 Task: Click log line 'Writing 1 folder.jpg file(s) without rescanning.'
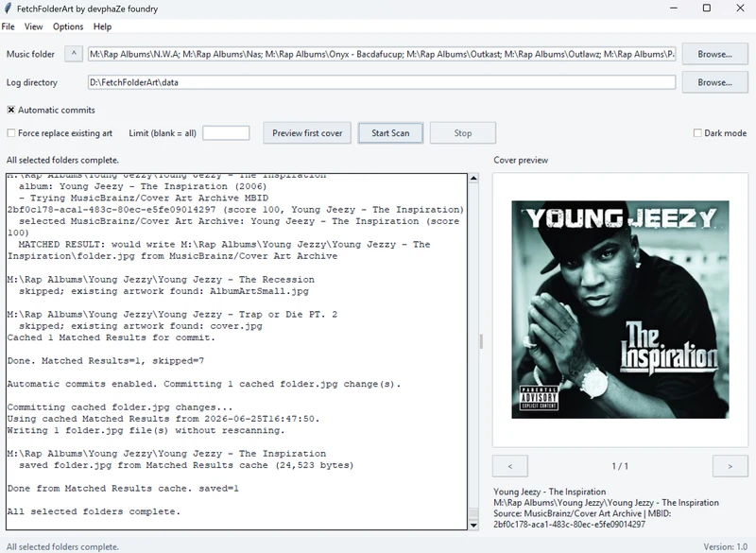(x=146, y=430)
